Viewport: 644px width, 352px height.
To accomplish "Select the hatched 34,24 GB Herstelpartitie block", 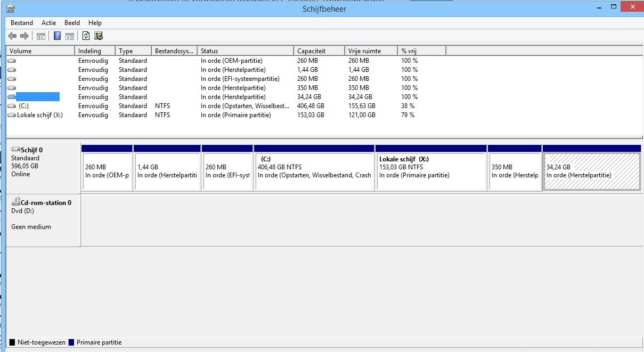I will pos(591,167).
